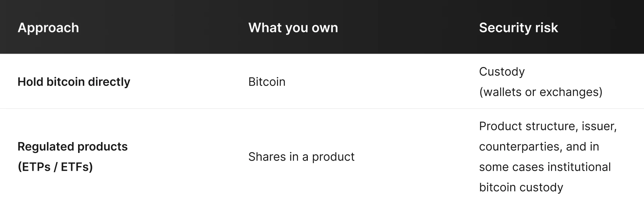The height and width of the screenshot is (201, 644).
Task: Select the "What you own" column header
Action: click(293, 28)
